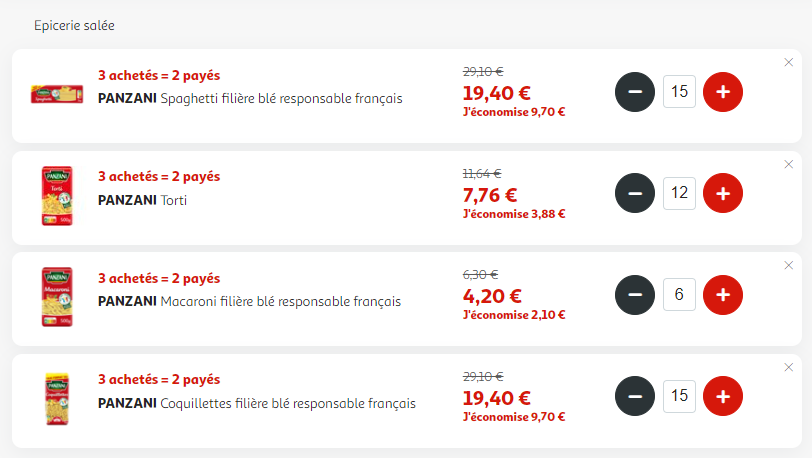Screen dimensions: 812x458
Task: Select Torti quantity field showing 12
Action: point(679,193)
